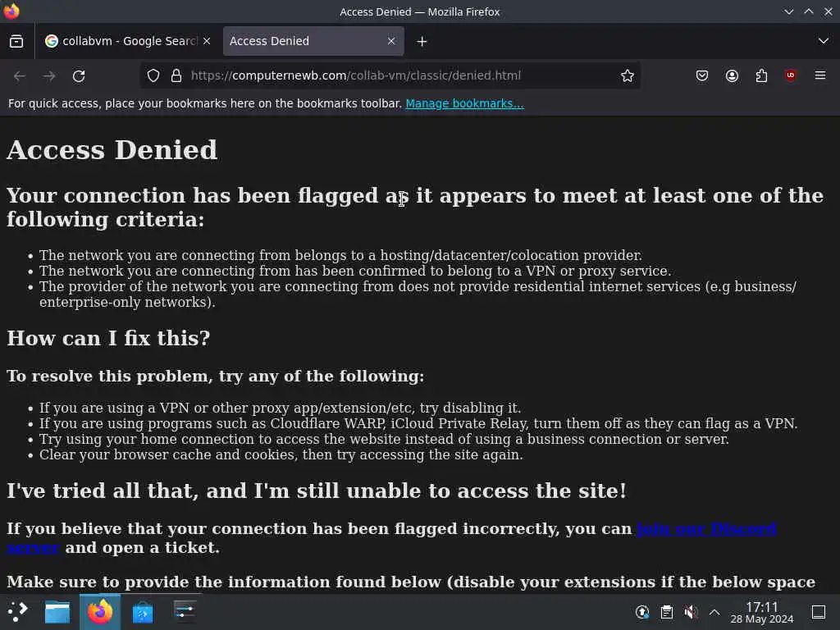Open the Extensions panel
This screenshot has width=840, height=630.
tap(761, 75)
